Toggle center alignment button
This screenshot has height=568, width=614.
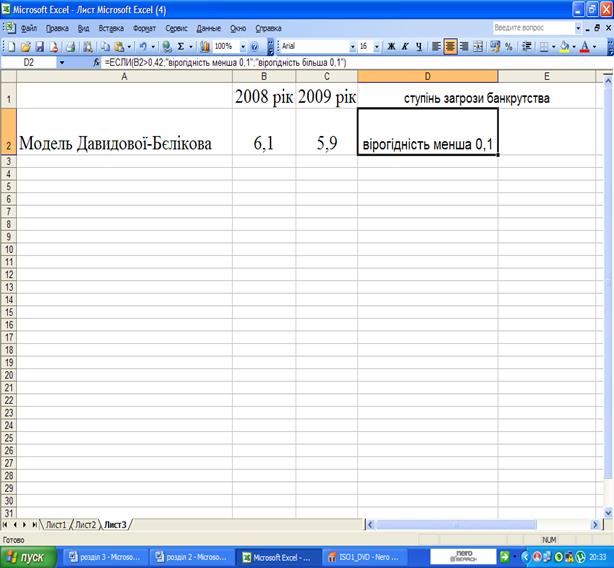tap(449, 46)
